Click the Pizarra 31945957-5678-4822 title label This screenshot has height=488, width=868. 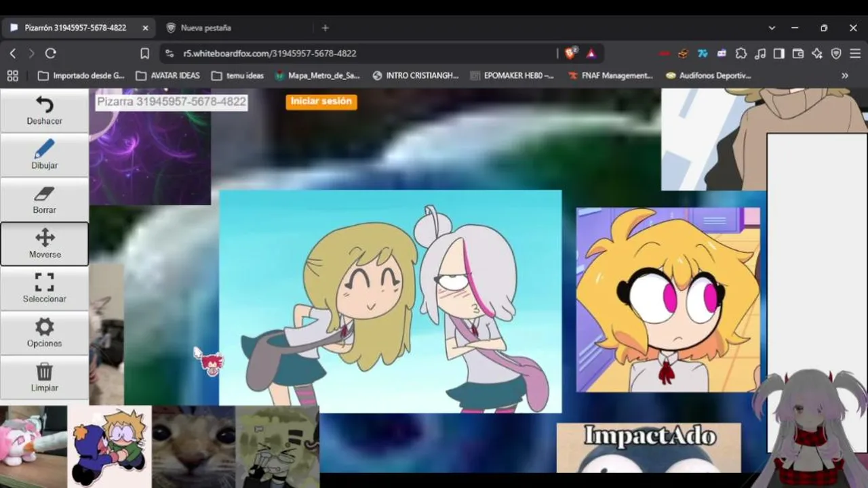pyautogui.click(x=172, y=102)
